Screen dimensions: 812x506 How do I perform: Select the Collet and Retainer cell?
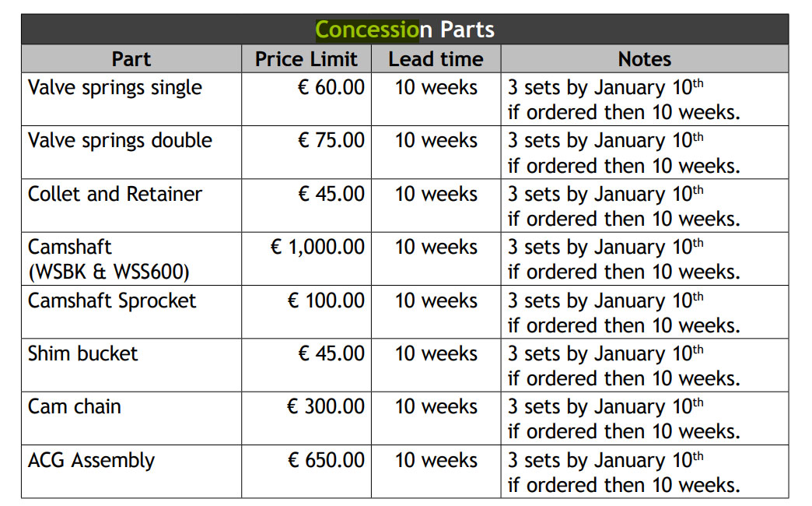click(x=131, y=206)
